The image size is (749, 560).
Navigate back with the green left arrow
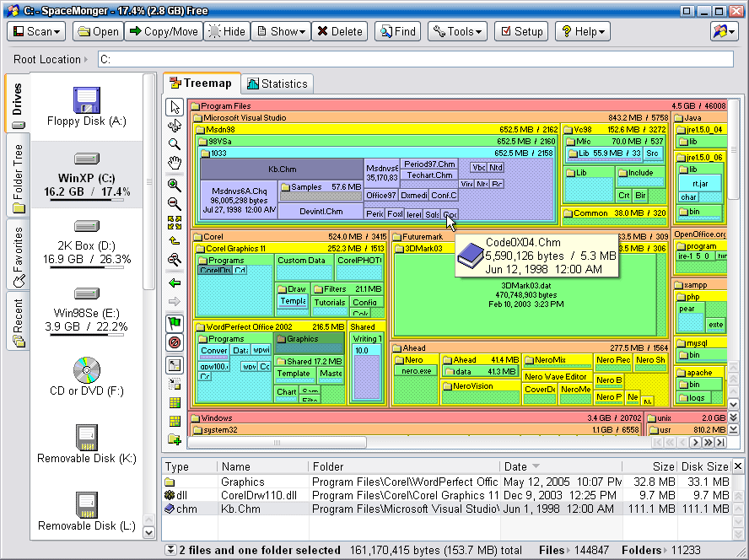(175, 283)
